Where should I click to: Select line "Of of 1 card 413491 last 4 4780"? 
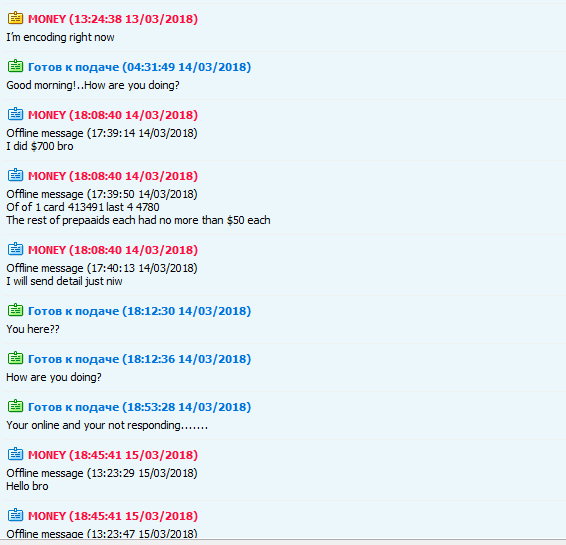[83, 207]
